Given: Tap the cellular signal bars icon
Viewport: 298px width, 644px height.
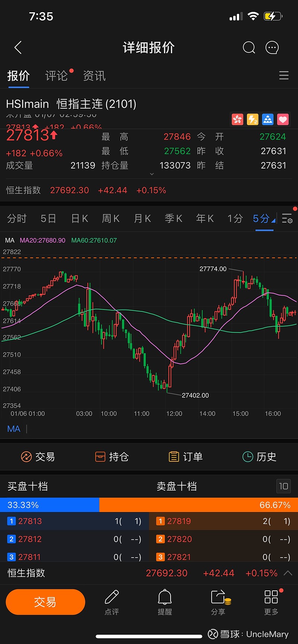Looking at the screenshot, I should 236,17.
